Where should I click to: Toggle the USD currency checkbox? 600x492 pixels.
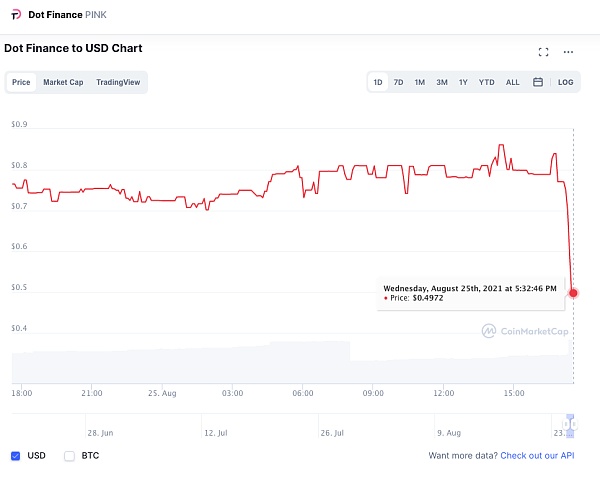click(16, 456)
